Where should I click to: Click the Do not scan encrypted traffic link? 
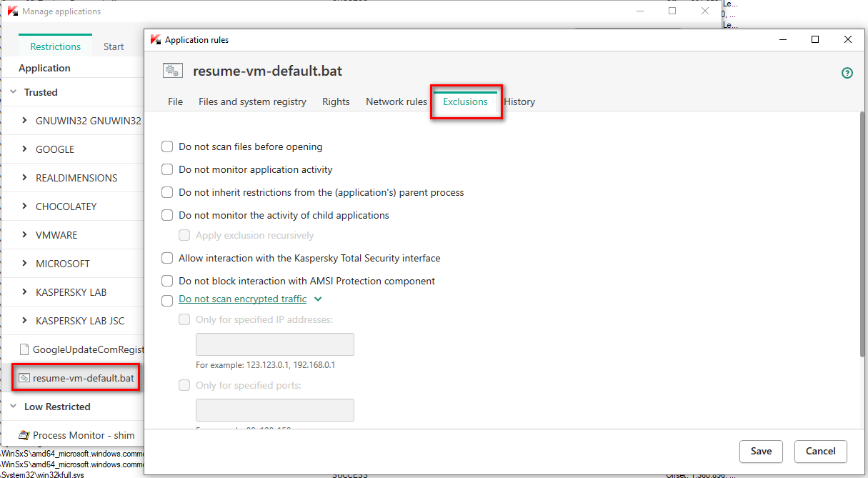pos(242,299)
